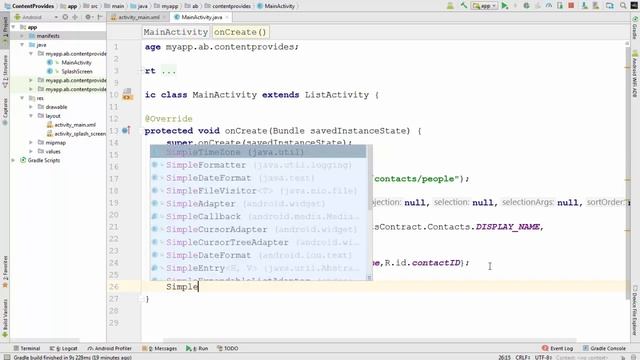The image size is (640, 360).
Task: Open the Build Variants side tool window
Action: pos(5,318)
